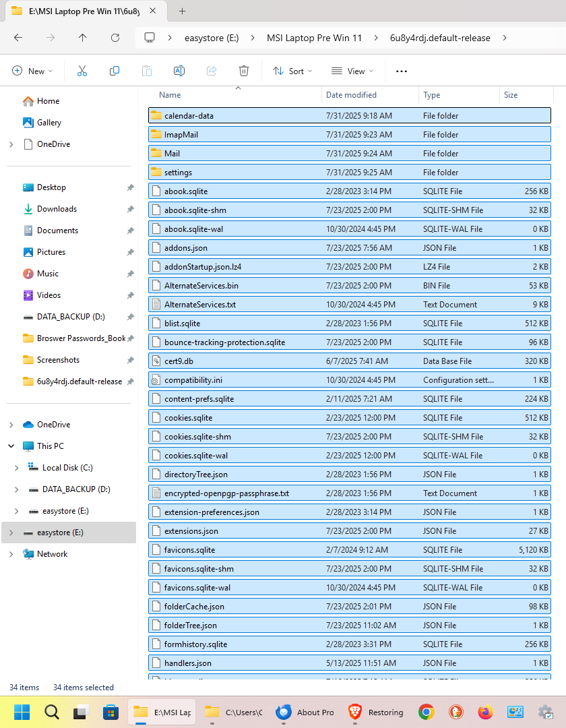Collapse the This PC tree node
Viewport: 566px width, 728px height.
pyautogui.click(x=11, y=446)
